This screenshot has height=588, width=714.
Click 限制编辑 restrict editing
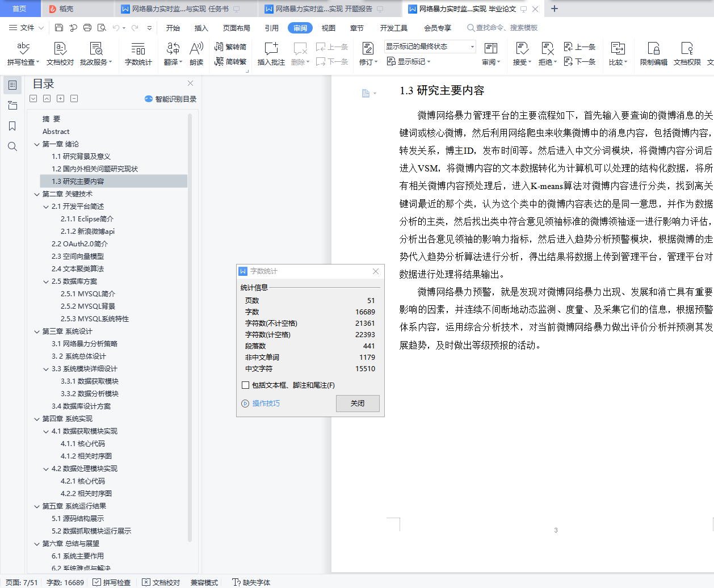click(654, 54)
